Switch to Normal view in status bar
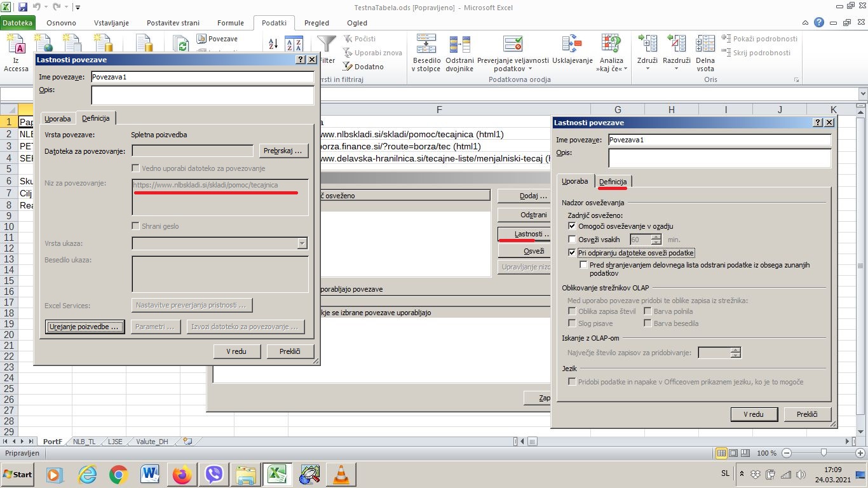This screenshot has height=488, width=868. click(721, 453)
